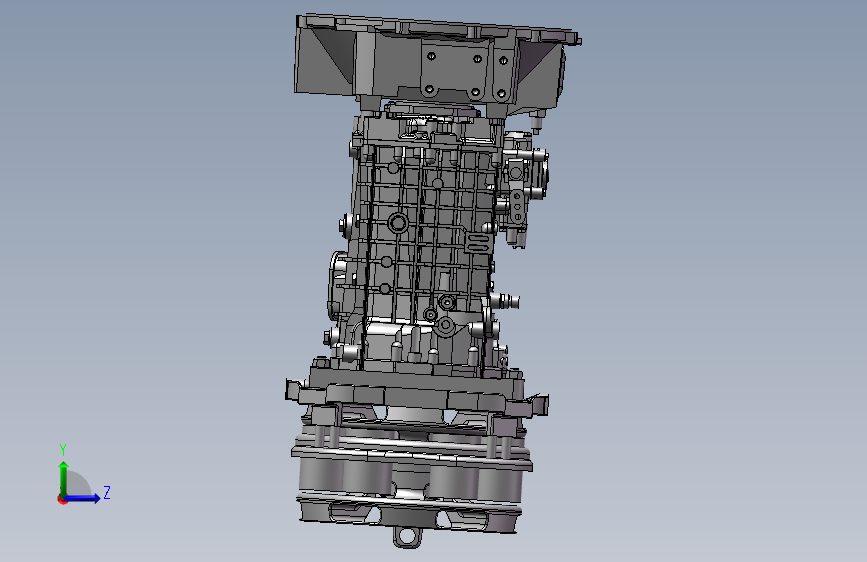Click the green Y axis arrow of the triad
The height and width of the screenshot is (562, 867).
click(x=64, y=478)
